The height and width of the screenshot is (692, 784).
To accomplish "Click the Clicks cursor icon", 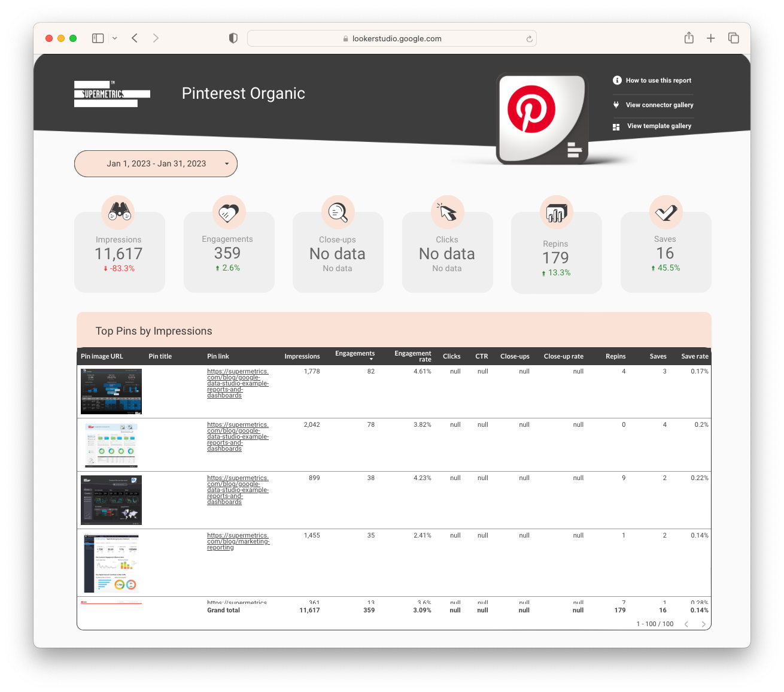I will point(447,212).
